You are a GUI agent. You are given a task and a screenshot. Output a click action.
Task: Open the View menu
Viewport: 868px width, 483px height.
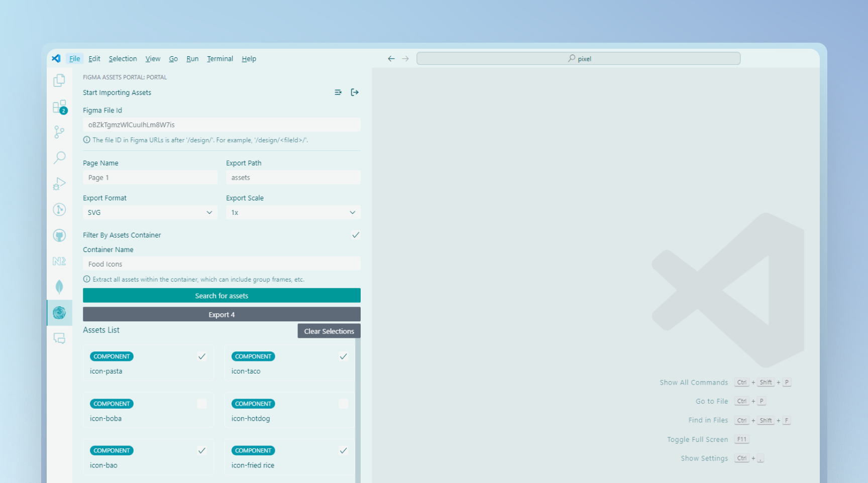[x=153, y=59]
